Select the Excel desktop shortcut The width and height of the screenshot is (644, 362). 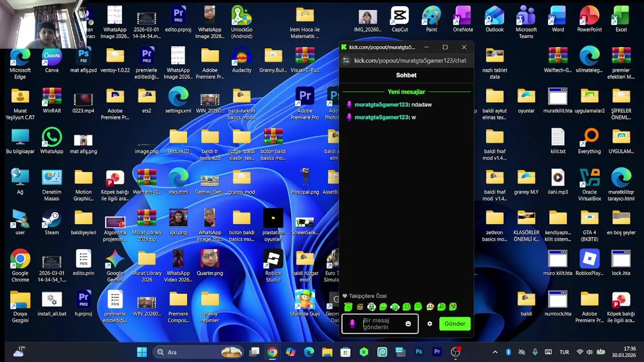pos(621,20)
